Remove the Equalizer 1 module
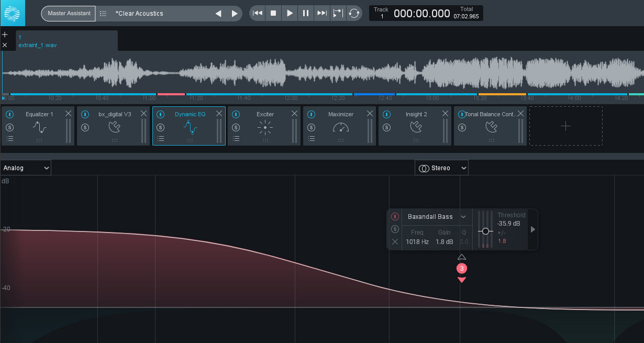The image size is (644, 343). [69, 114]
